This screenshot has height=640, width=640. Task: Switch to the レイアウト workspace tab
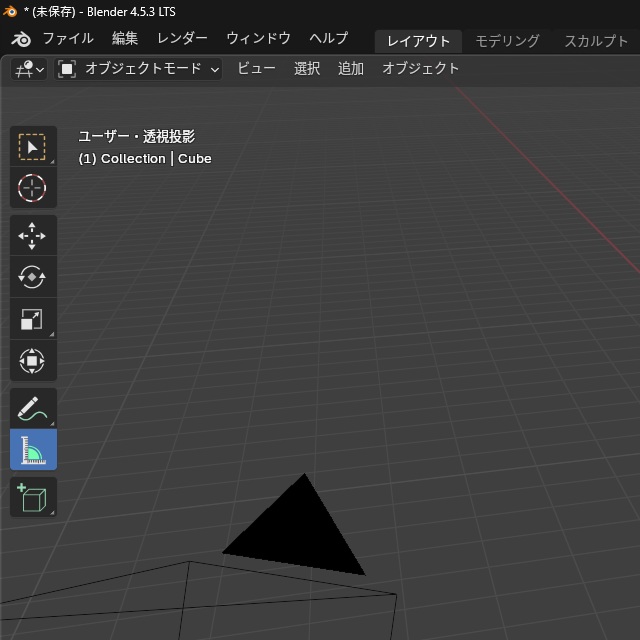click(x=418, y=41)
